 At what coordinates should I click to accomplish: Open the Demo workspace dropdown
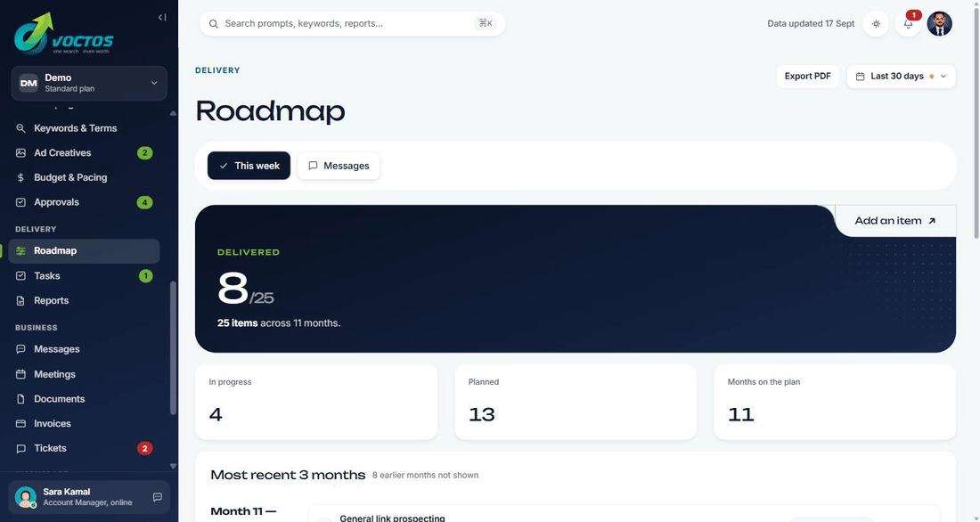point(89,83)
